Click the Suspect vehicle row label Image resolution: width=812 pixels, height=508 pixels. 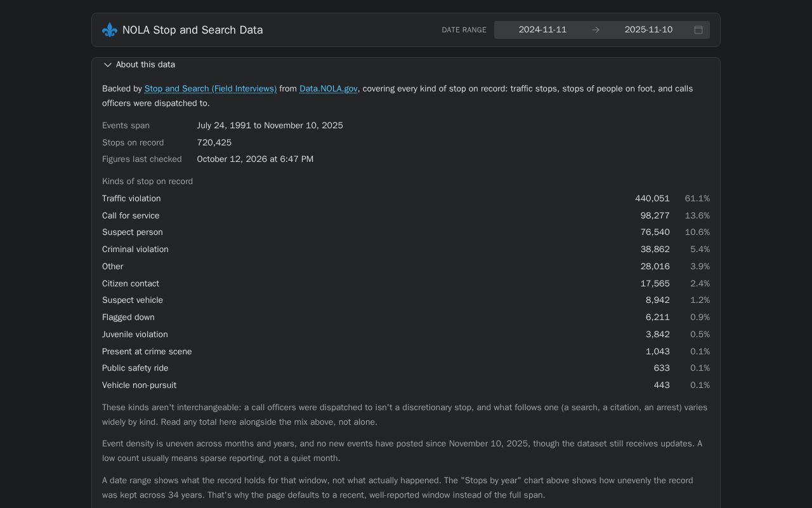[x=133, y=300]
